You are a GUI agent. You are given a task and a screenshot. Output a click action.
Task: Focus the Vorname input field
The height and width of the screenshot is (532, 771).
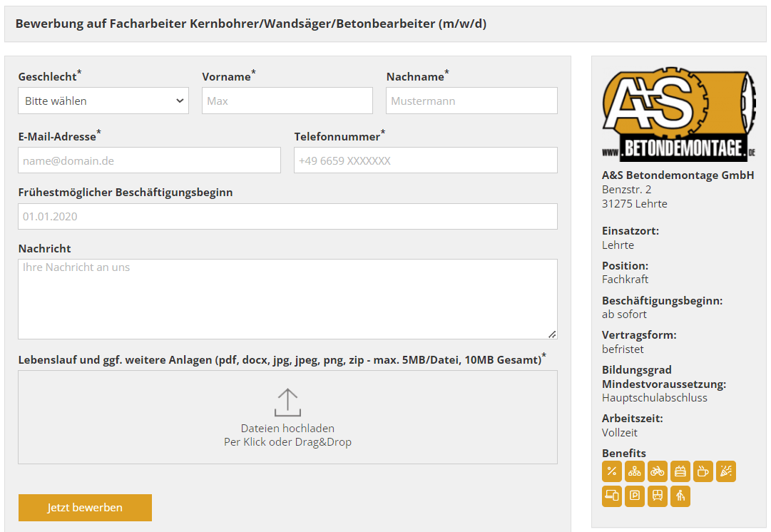287,101
